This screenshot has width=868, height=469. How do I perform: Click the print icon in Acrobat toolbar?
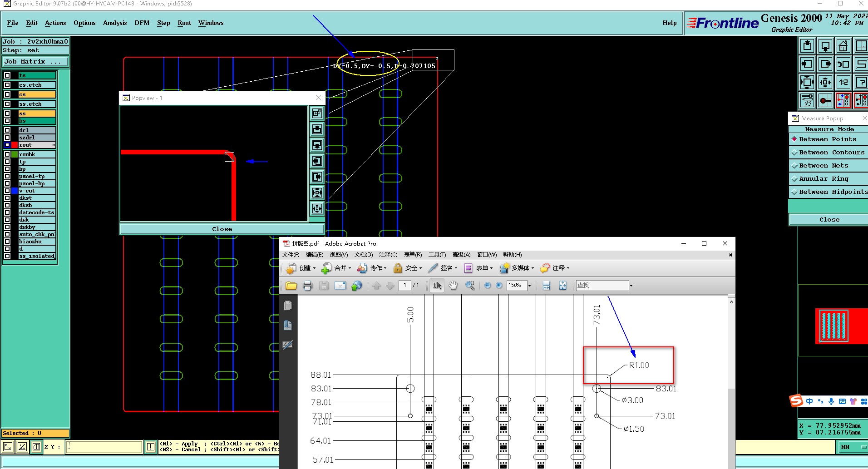pos(307,286)
